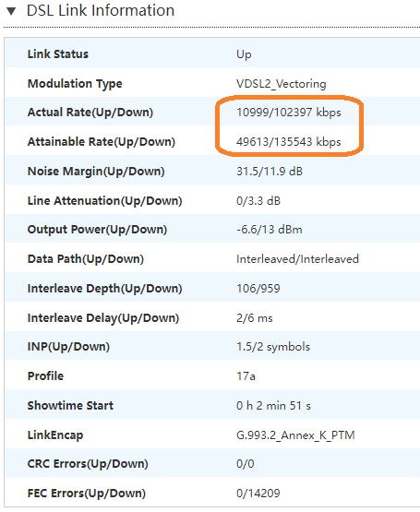This screenshot has width=420, height=512.
Task: Click the LinkEncap label
Action: coord(55,435)
